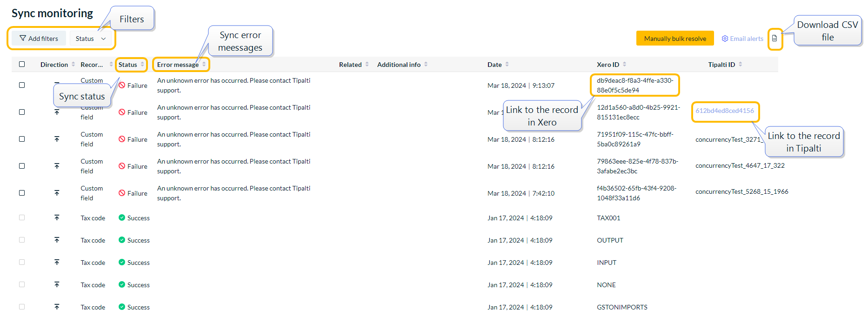Viewport: 868px width, 329px height.
Task: Click green success icon in NONE row
Action: click(122, 284)
